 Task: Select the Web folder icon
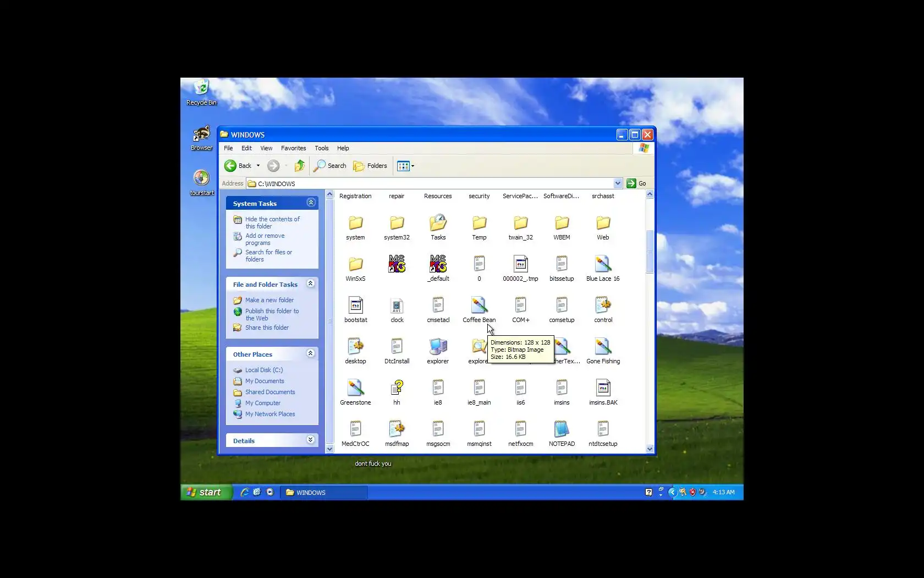pos(603,223)
